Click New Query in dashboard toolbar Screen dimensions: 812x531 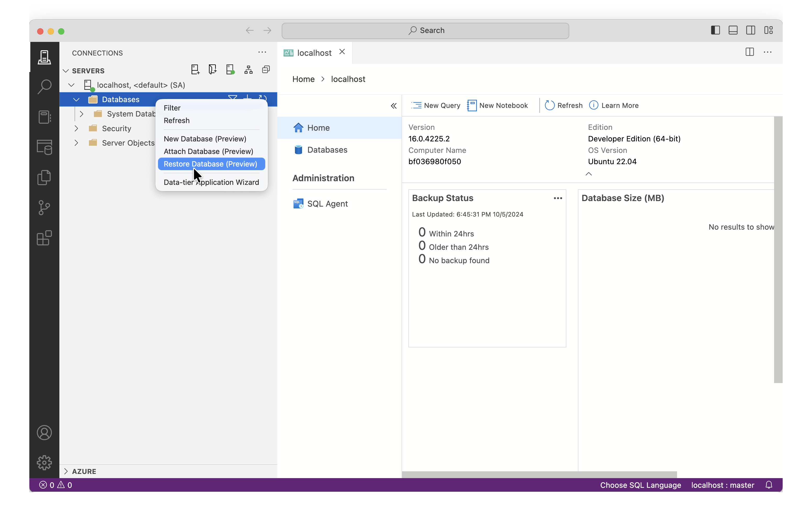[435, 106]
